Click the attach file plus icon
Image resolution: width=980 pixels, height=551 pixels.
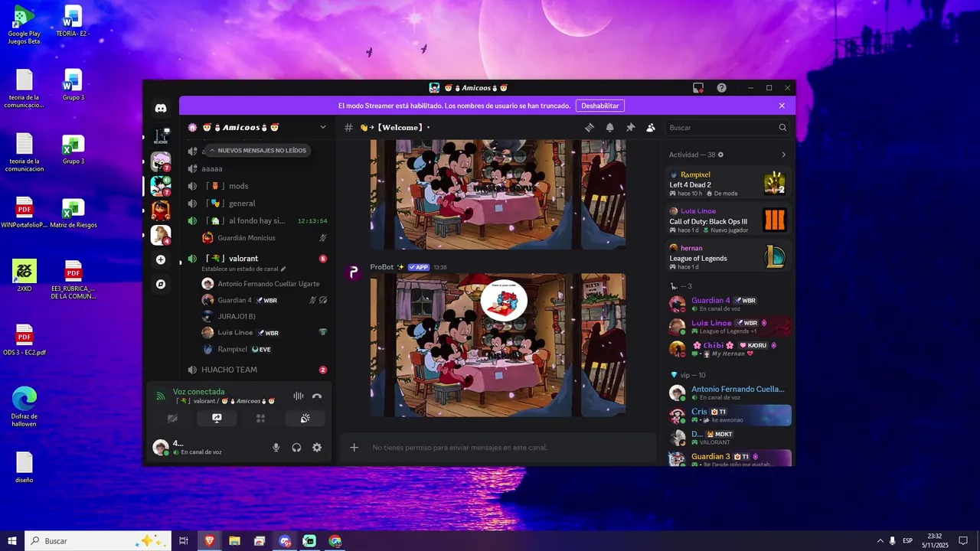[x=354, y=448]
